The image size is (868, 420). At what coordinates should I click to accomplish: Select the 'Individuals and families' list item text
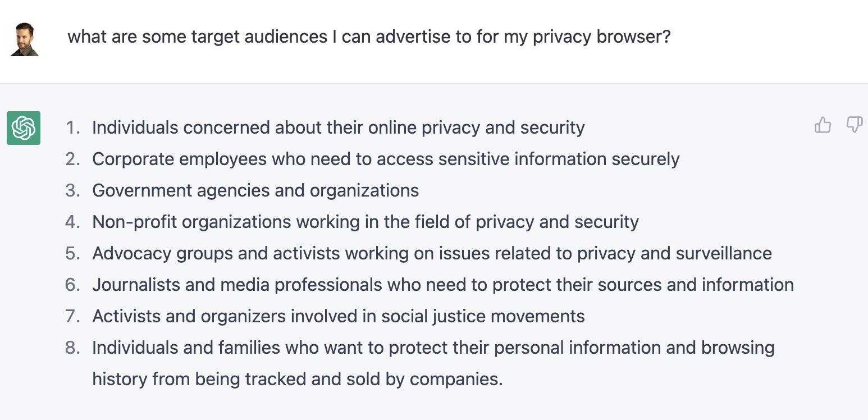pyautogui.click(x=433, y=348)
